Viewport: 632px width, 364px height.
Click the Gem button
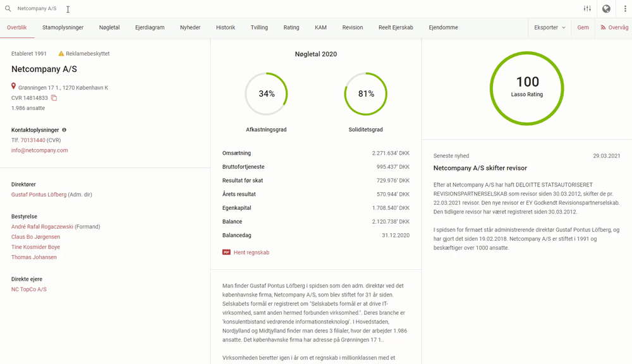(x=583, y=27)
